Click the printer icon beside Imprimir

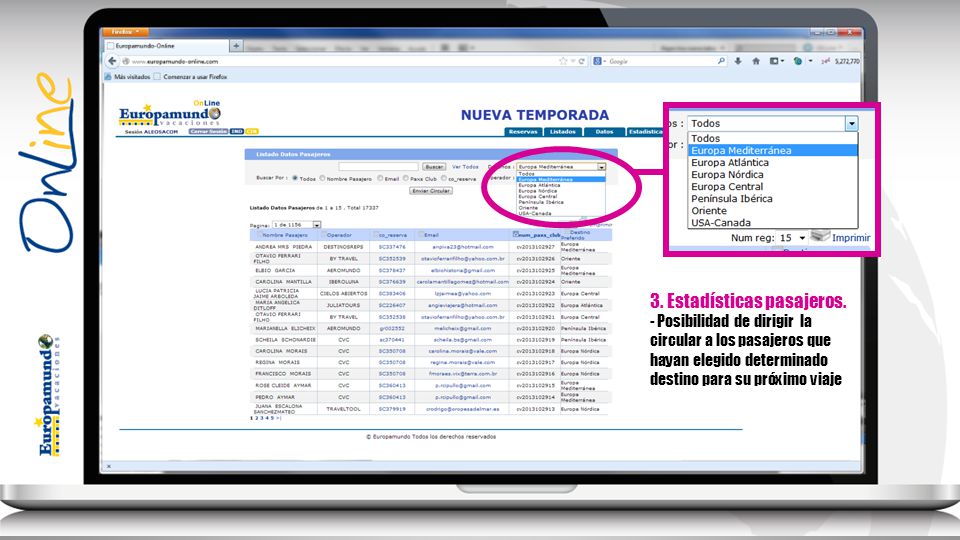pyautogui.click(x=820, y=236)
